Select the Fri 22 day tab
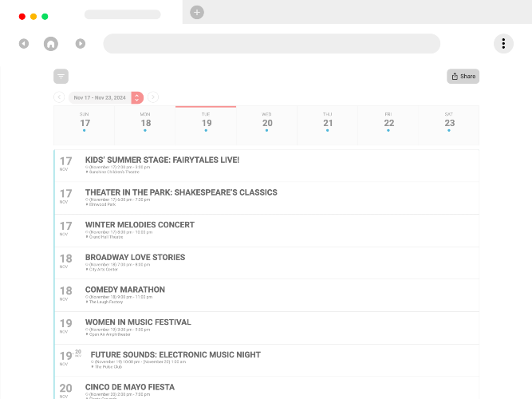Image resolution: width=532 pixels, height=399 pixels. pyautogui.click(x=388, y=125)
